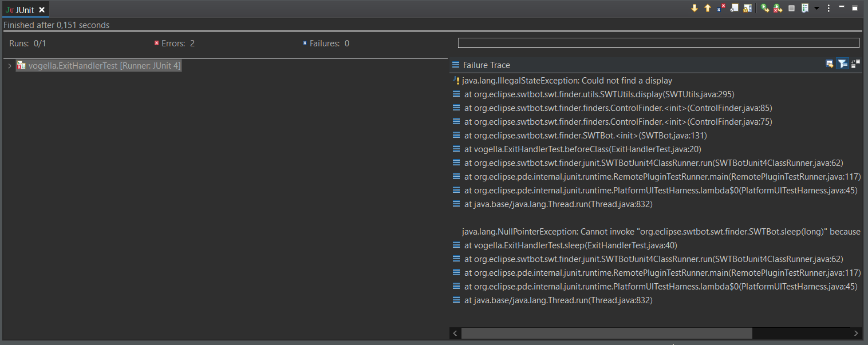Open Test Run History icon
The height and width of the screenshot is (345, 868).
805,8
